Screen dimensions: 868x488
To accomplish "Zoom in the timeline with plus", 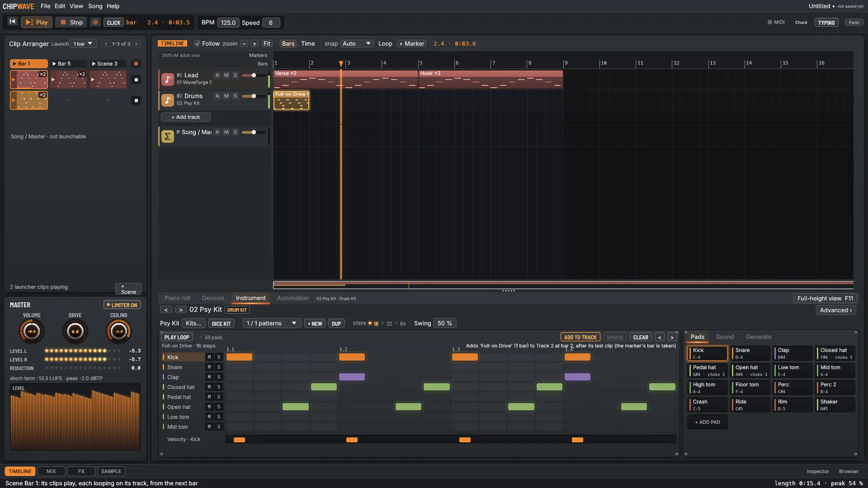I will pos(254,43).
